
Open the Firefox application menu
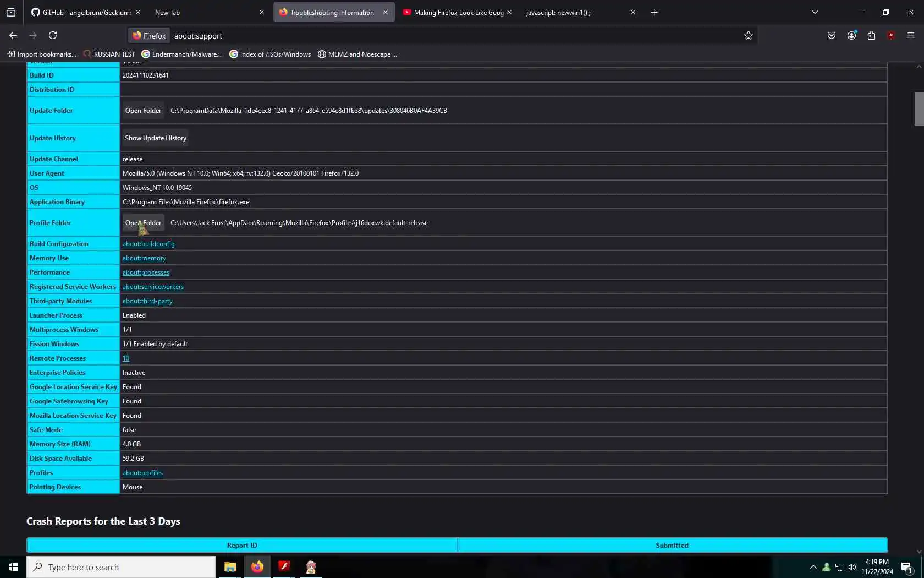(x=911, y=35)
